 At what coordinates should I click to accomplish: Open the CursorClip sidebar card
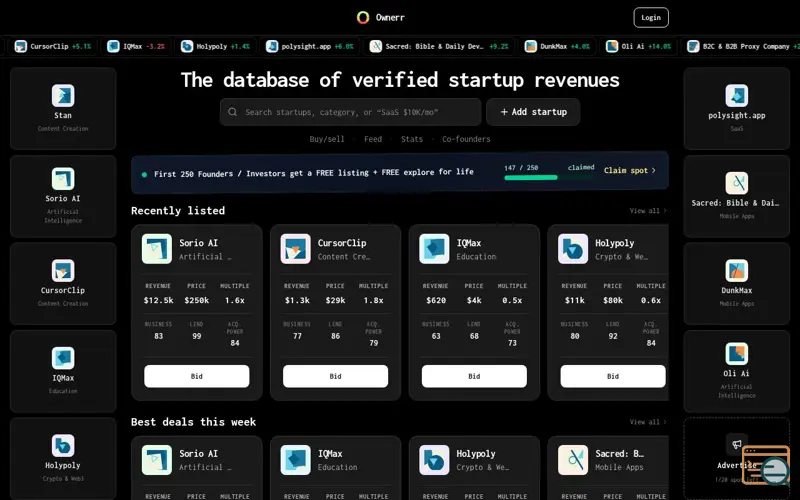click(63, 284)
